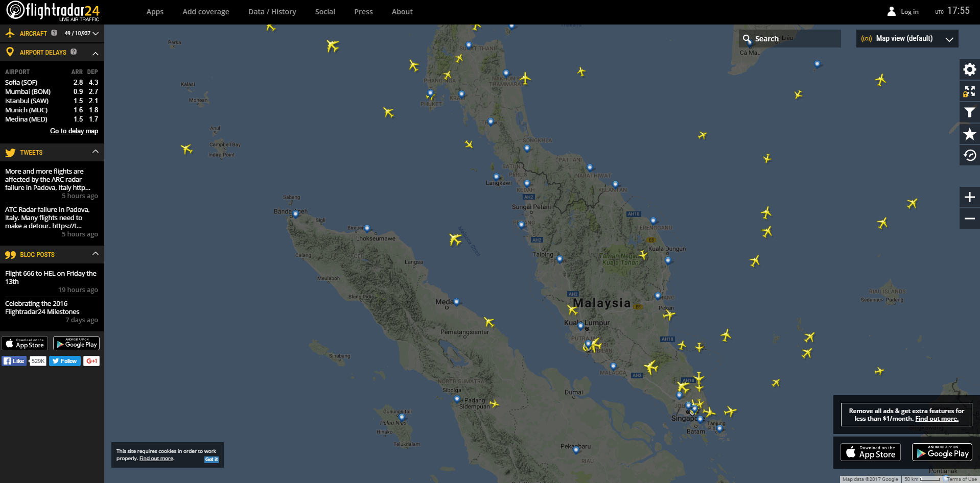
Task: Open the Add coverage menu
Action: pos(206,12)
